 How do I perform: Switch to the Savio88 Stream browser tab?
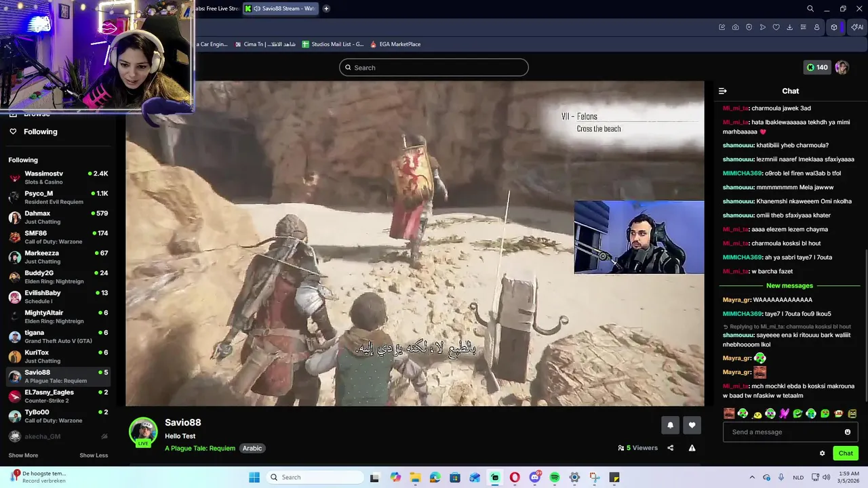click(x=280, y=9)
